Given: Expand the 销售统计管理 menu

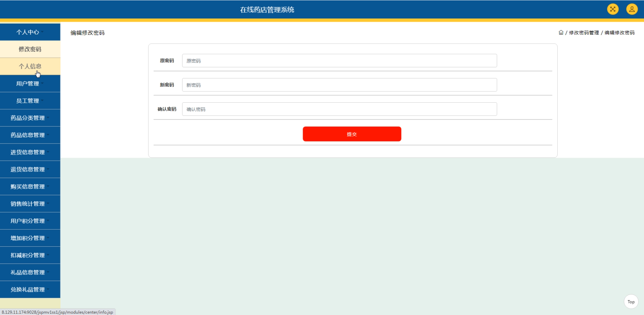Looking at the screenshot, I should [30, 203].
